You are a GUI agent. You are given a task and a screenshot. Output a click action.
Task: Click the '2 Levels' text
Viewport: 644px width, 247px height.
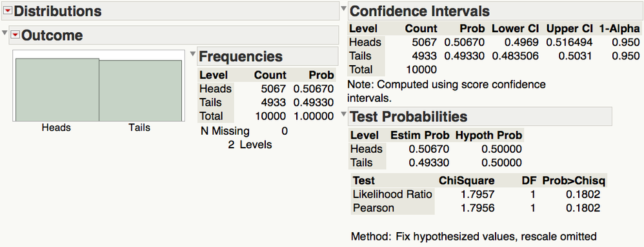point(250,144)
